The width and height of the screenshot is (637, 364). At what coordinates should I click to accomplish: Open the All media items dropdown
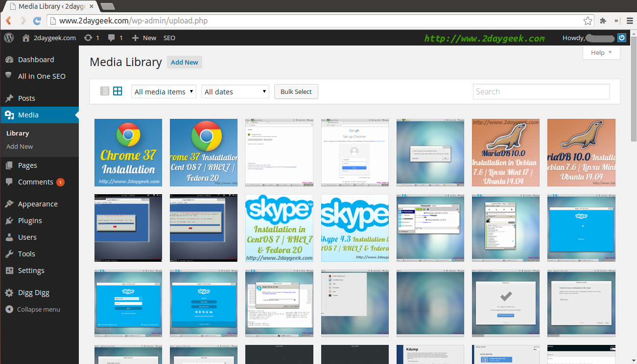coord(164,91)
